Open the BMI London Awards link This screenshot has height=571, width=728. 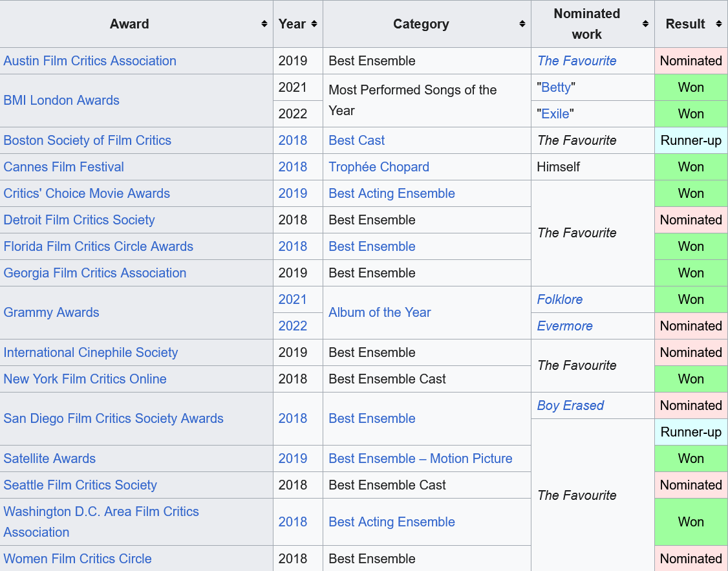[x=61, y=100]
